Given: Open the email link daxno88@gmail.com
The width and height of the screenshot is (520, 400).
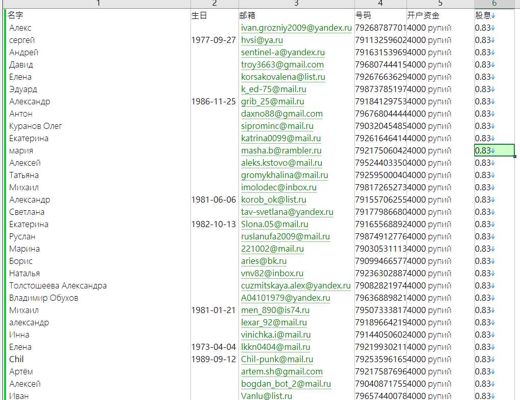Looking at the screenshot, I should pos(282,114).
